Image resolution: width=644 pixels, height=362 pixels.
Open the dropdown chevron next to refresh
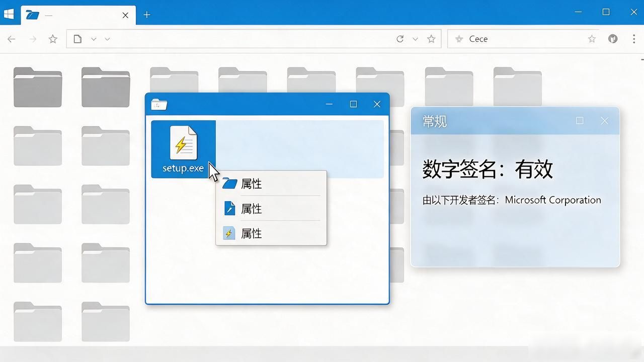415,39
